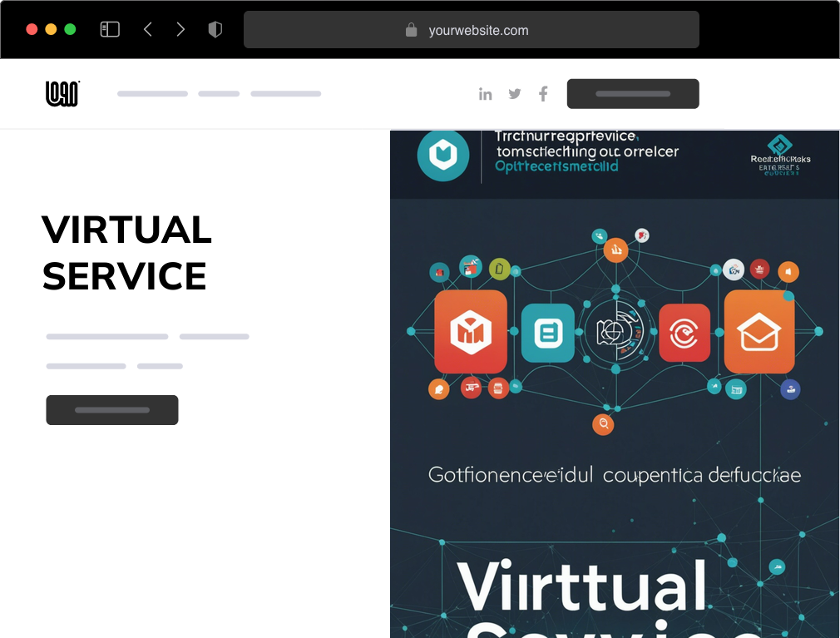The height and width of the screenshot is (638, 840).
Task: Click the red spiral tile icon
Action: (684, 333)
